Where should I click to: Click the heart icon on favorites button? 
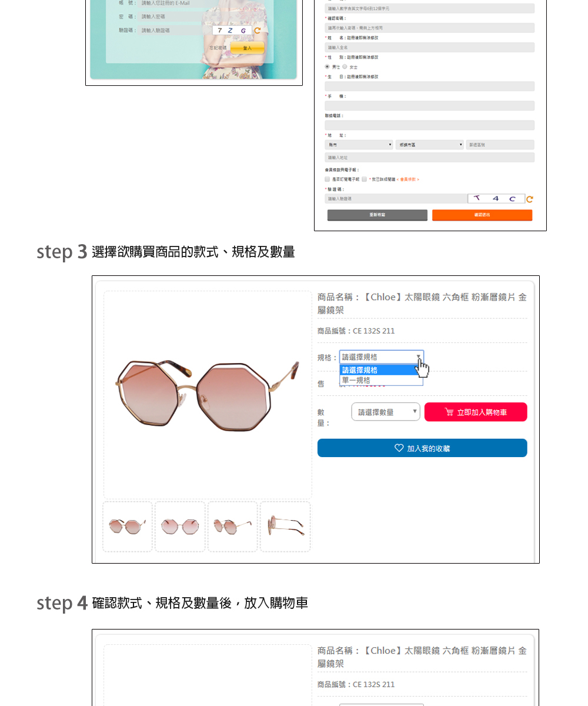tap(399, 448)
